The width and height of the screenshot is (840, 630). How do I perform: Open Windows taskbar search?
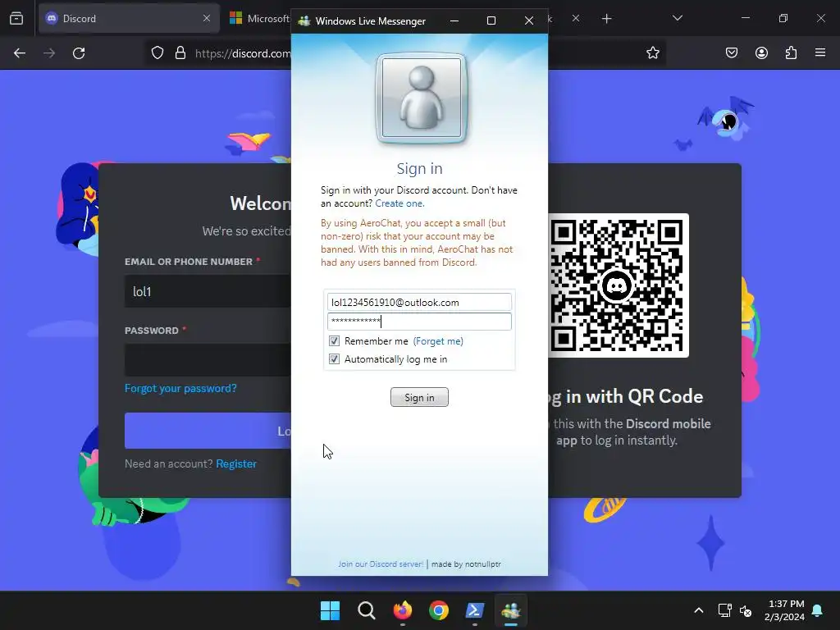(x=367, y=610)
